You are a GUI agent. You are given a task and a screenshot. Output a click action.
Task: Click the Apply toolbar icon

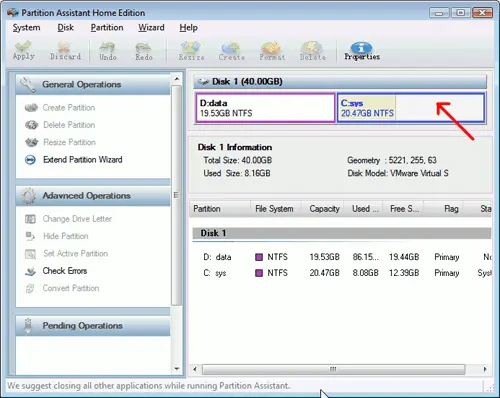coord(23,51)
